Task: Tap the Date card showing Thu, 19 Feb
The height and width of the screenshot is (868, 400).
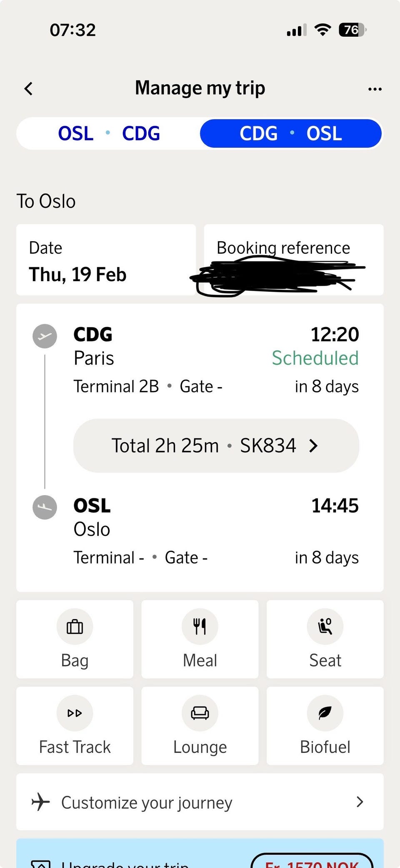Action: coord(106,259)
